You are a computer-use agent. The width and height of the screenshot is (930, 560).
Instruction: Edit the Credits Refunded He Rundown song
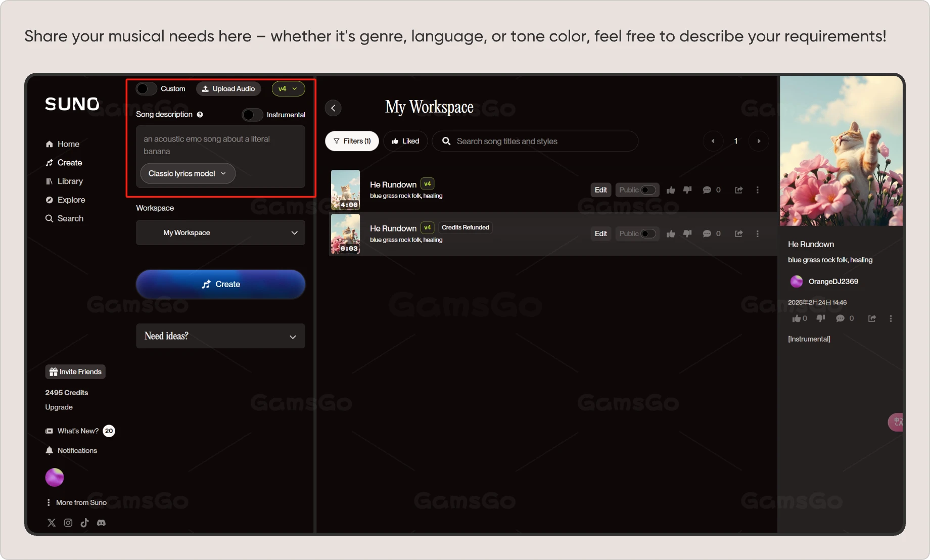coord(600,234)
